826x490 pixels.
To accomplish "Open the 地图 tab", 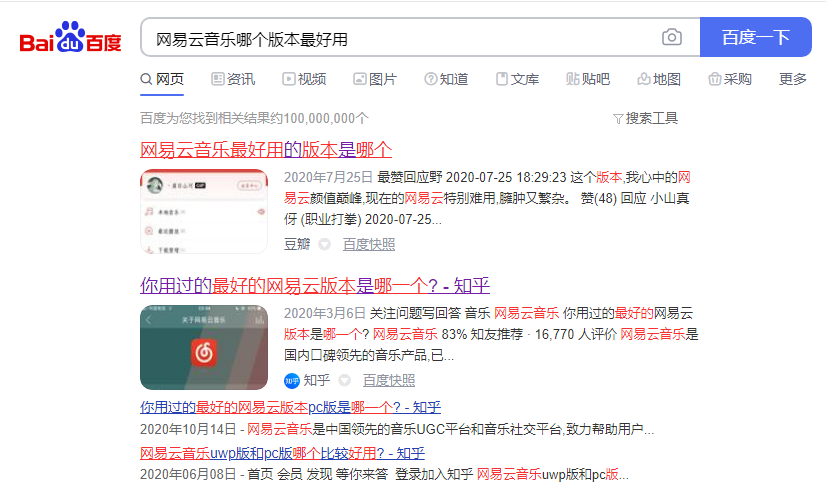I will click(658, 79).
